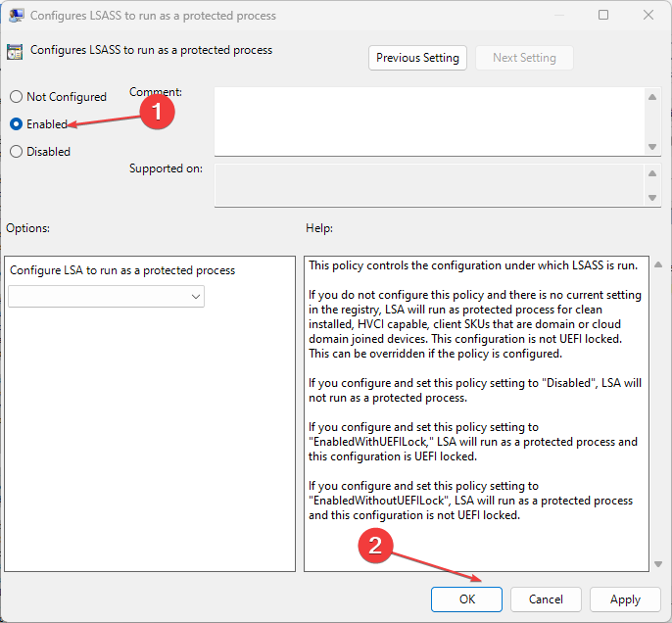
Task: Cancel the policy dialog
Action: (x=546, y=599)
